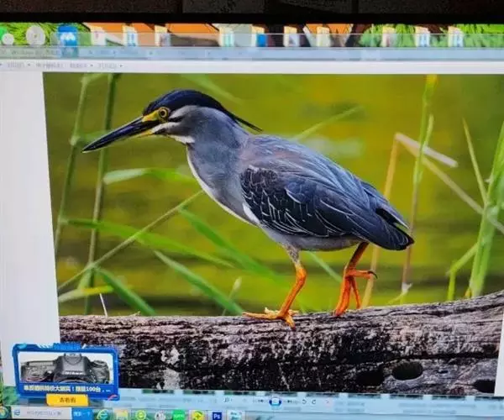Open Photoshop from the taskbar
The height and width of the screenshot is (420, 504).
[x=217, y=415]
